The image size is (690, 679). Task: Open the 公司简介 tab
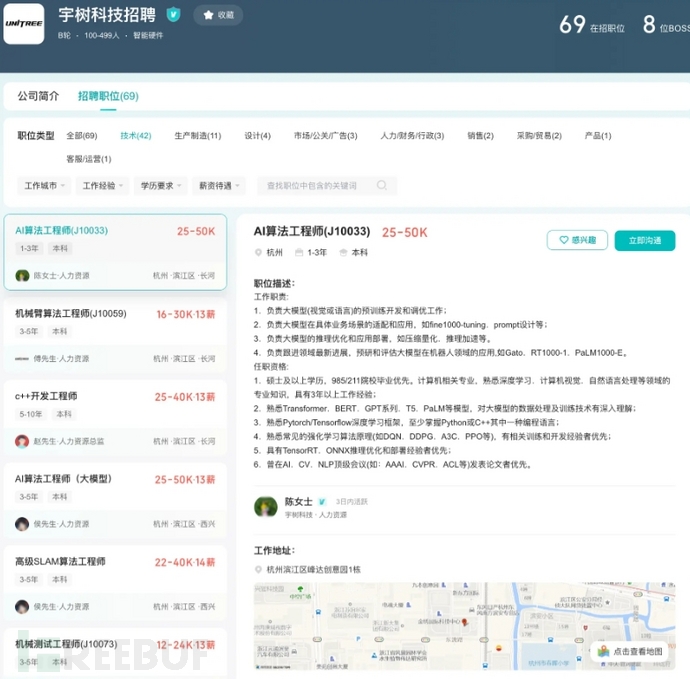38,96
